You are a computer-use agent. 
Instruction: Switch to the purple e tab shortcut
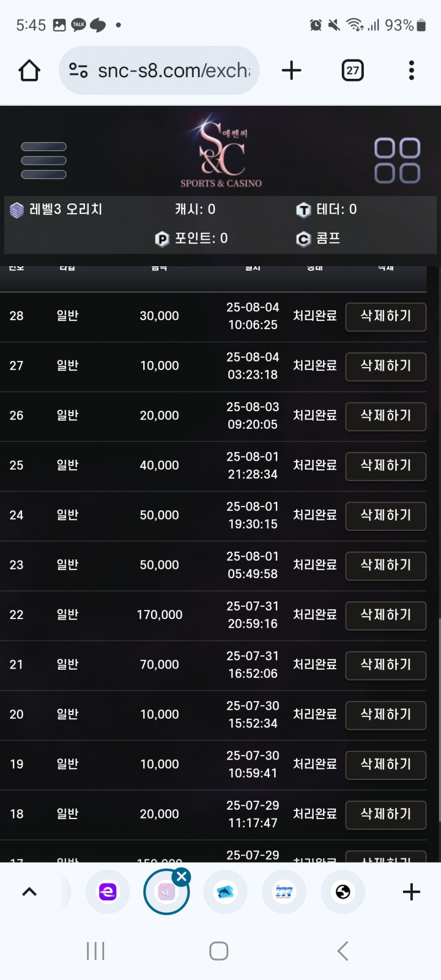(x=107, y=892)
